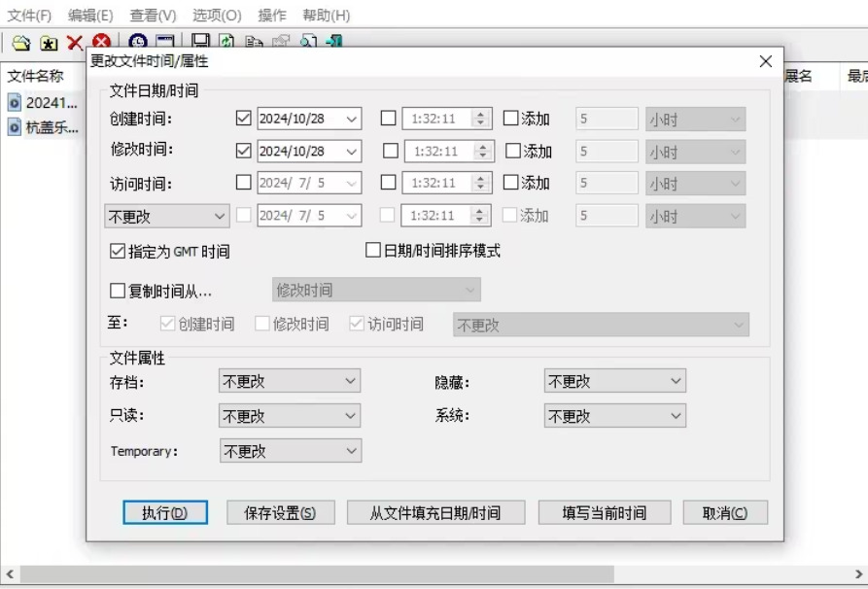The width and height of the screenshot is (868, 589).
Task: Click the clock change time/attributes toolbar icon
Action: [x=138, y=42]
